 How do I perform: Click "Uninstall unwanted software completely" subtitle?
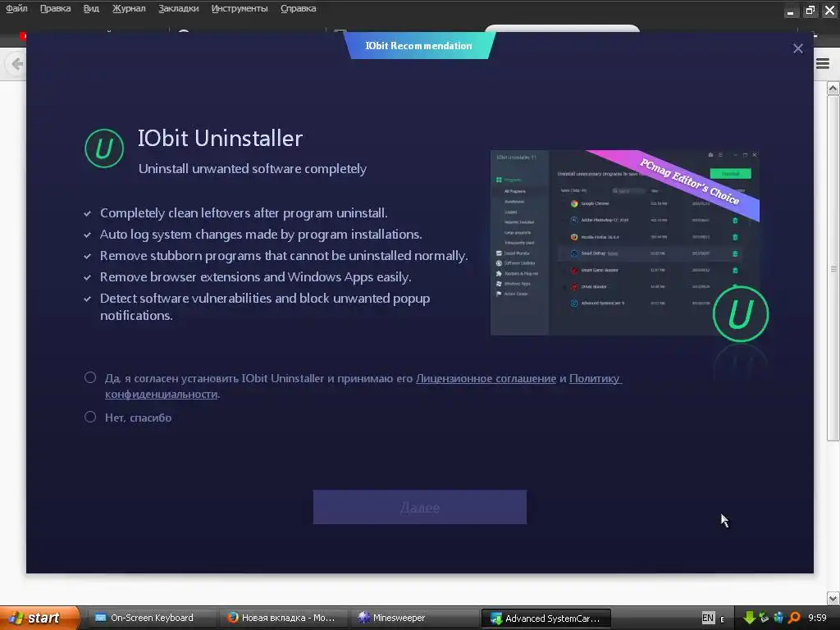tap(253, 169)
